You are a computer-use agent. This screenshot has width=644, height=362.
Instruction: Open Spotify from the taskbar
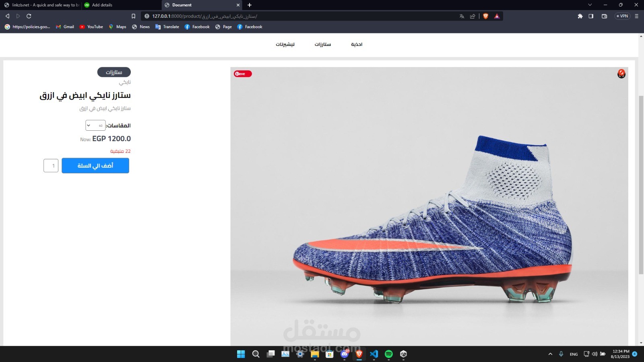[389, 354]
